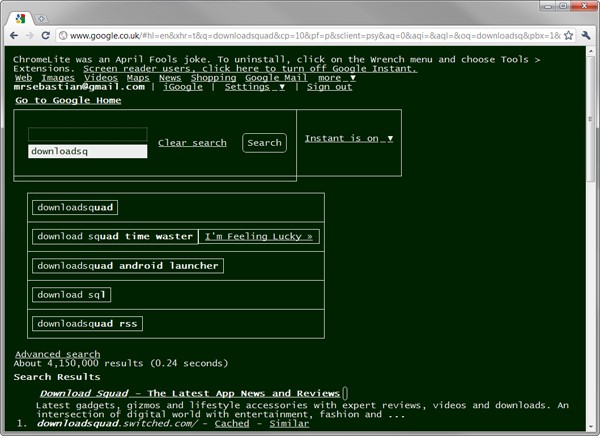Click the mrsebastian@gmail.com account text
The height and width of the screenshot is (436, 600).
click(79, 87)
